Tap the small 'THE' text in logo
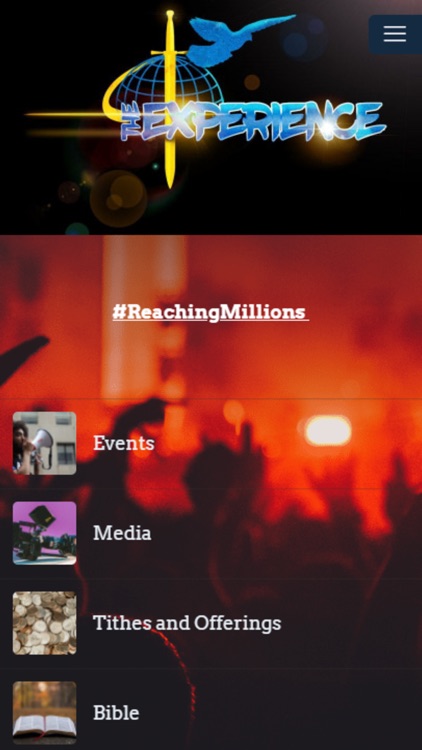Screen dimensions: 422x750 pos(129,123)
